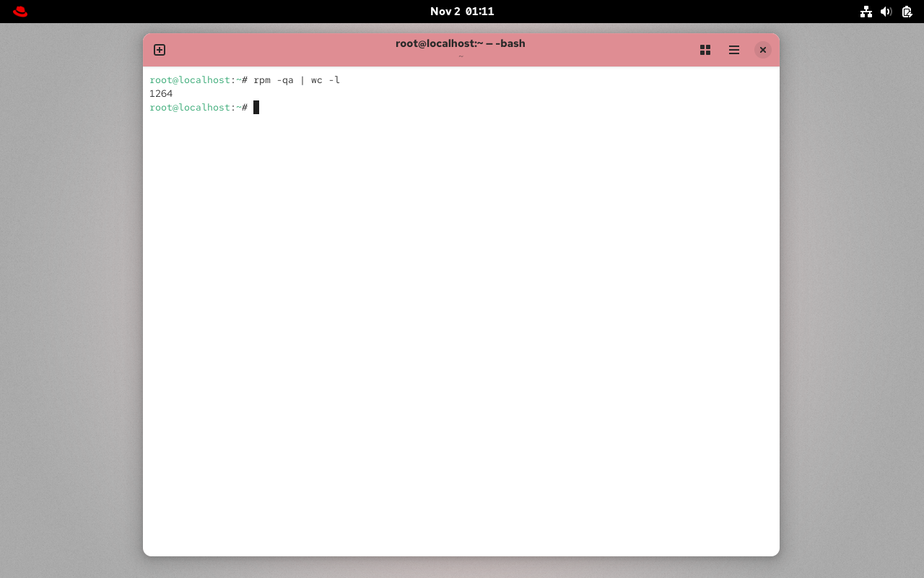Click the wired network icon in the top bar
This screenshot has height=578, width=924.
click(866, 12)
